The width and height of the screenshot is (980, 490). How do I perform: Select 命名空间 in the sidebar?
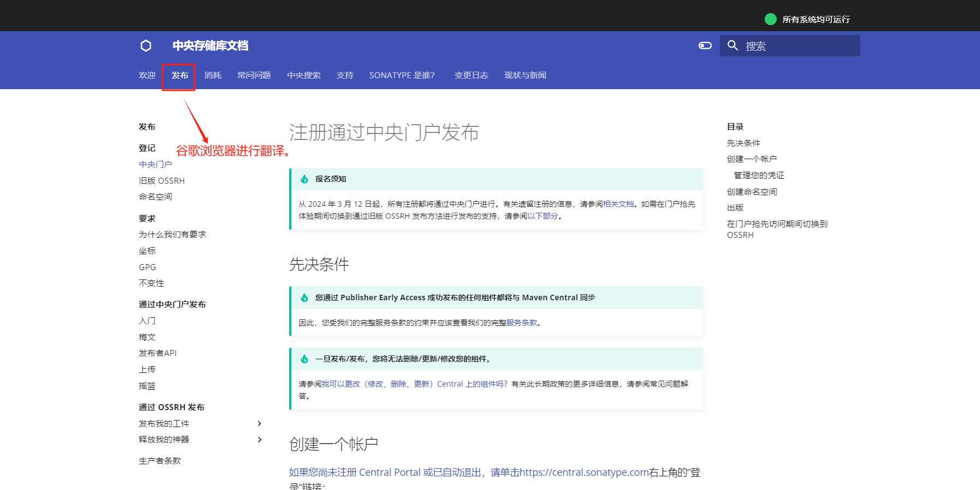[155, 197]
